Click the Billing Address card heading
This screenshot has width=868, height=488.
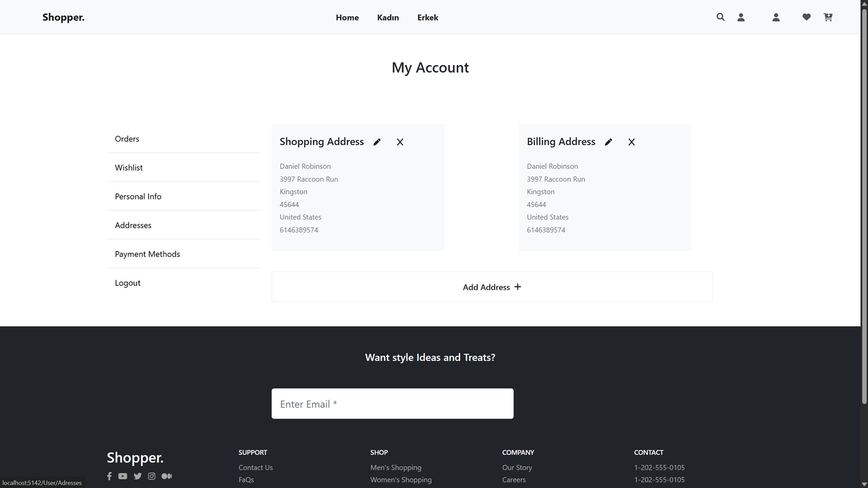(x=561, y=142)
